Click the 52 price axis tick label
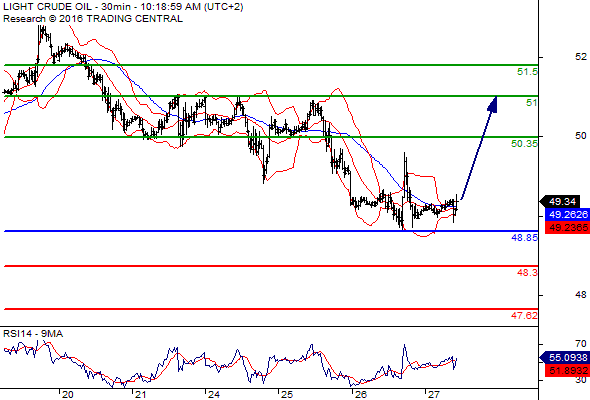The height and width of the screenshot is (400, 590). [x=581, y=57]
